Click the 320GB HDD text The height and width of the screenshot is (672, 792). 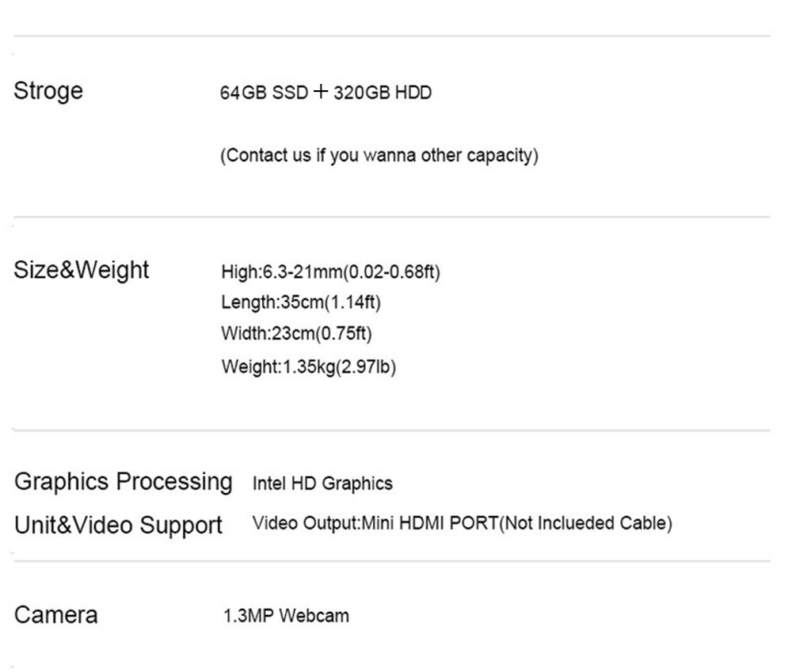383,93
